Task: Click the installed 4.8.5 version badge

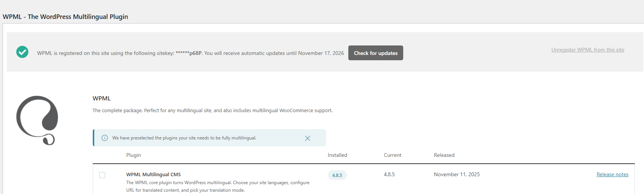Action: click(337, 175)
